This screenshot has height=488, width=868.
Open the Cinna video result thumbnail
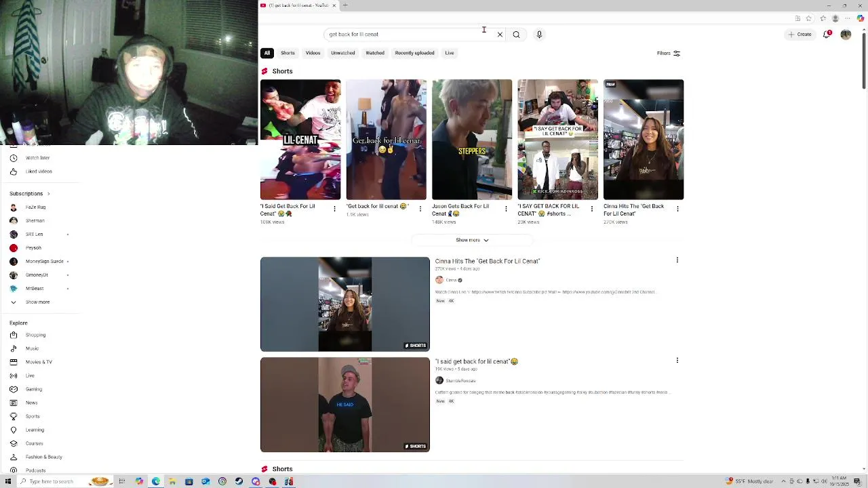point(345,304)
